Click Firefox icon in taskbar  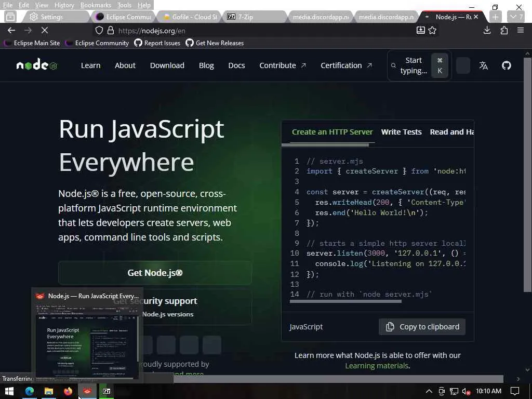point(68,391)
